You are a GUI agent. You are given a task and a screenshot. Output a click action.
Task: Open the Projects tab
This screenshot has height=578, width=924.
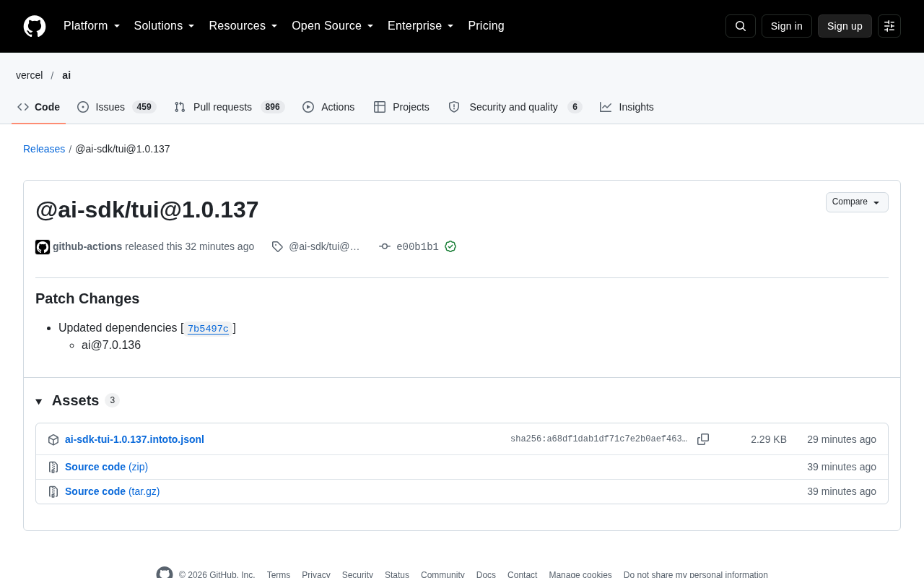click(x=401, y=107)
